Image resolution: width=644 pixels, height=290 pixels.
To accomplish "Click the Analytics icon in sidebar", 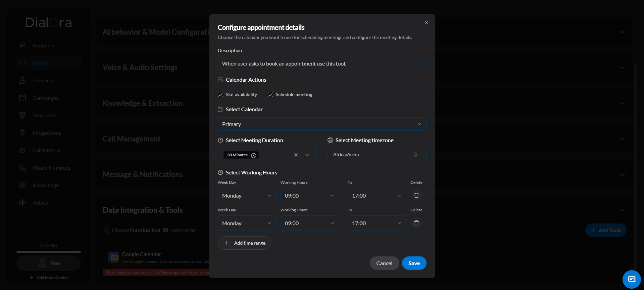I will [22, 45].
